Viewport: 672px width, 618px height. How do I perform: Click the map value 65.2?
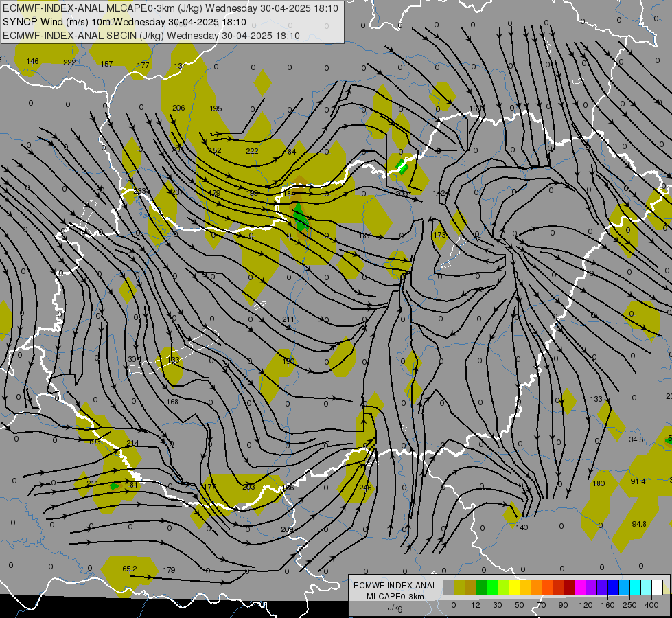coord(130,569)
